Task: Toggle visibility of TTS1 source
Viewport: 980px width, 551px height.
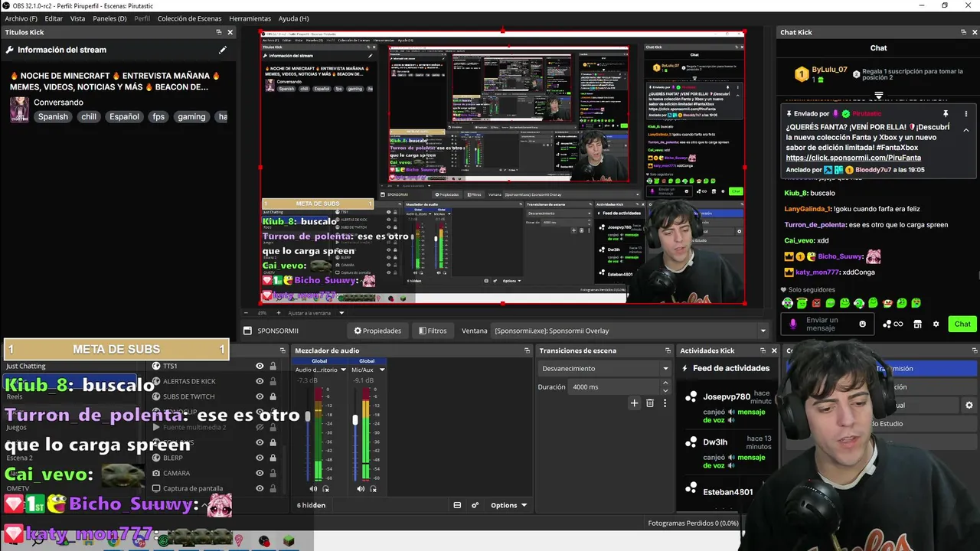Action: [260, 366]
